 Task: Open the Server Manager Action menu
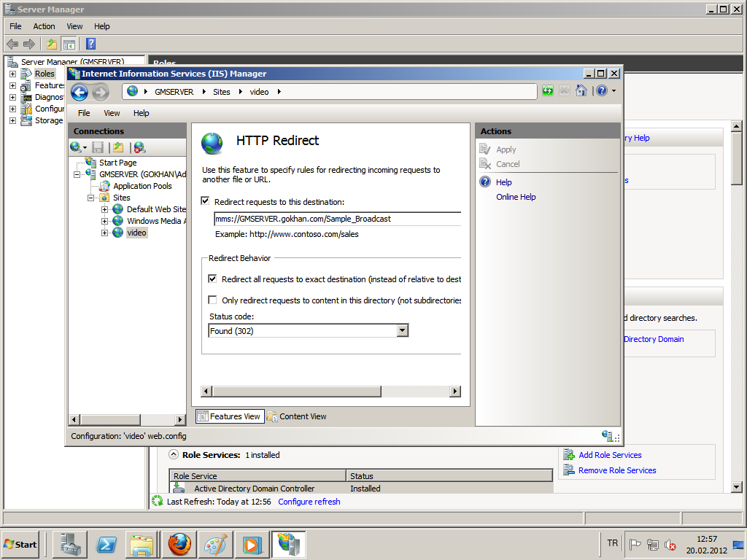44,26
